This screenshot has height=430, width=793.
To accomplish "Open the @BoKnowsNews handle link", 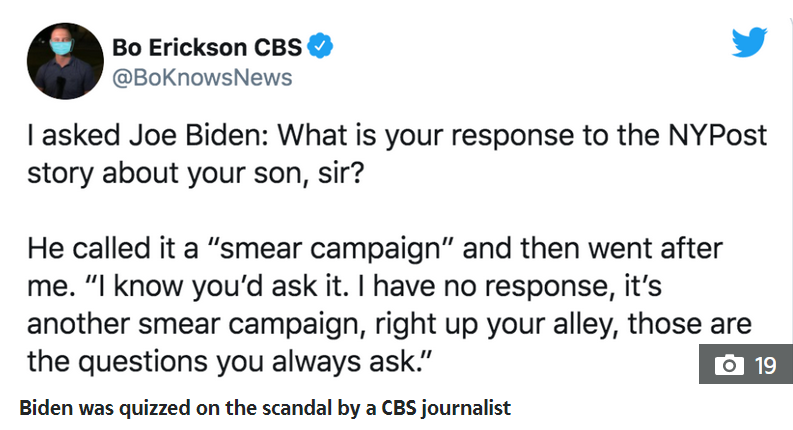I will click(202, 77).
